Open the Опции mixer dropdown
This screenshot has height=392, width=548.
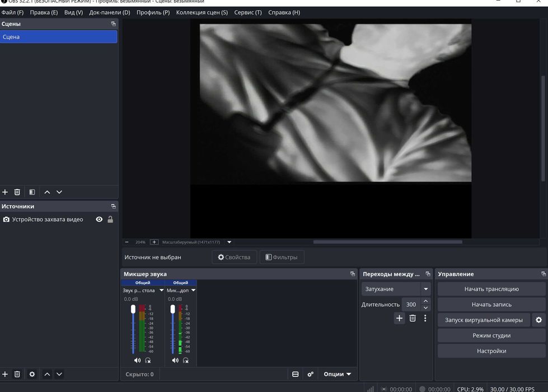click(337, 374)
